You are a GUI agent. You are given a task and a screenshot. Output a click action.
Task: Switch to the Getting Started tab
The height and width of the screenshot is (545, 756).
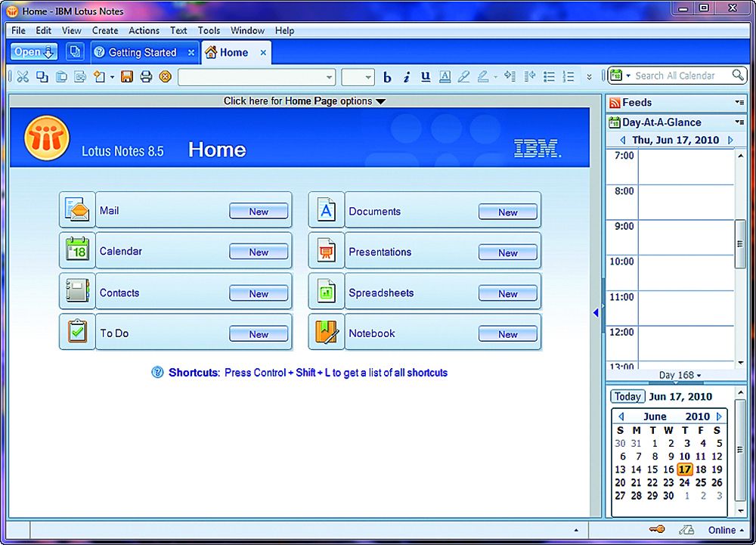pos(142,52)
